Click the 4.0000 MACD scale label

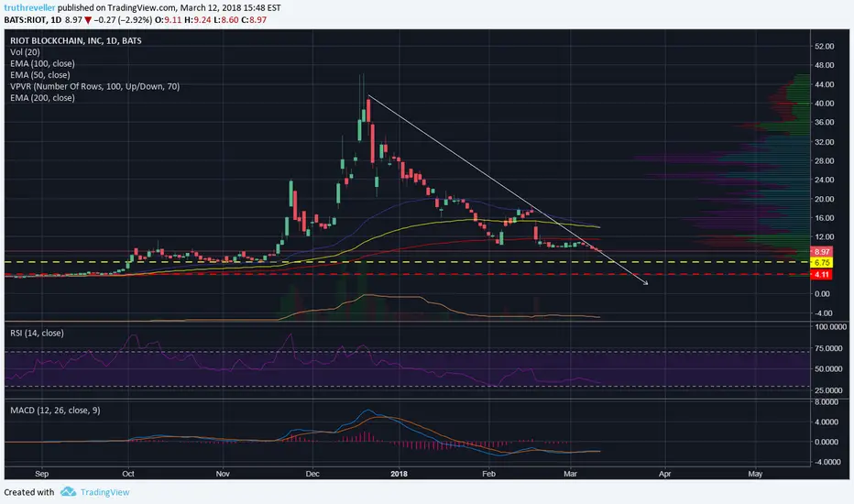pos(827,422)
